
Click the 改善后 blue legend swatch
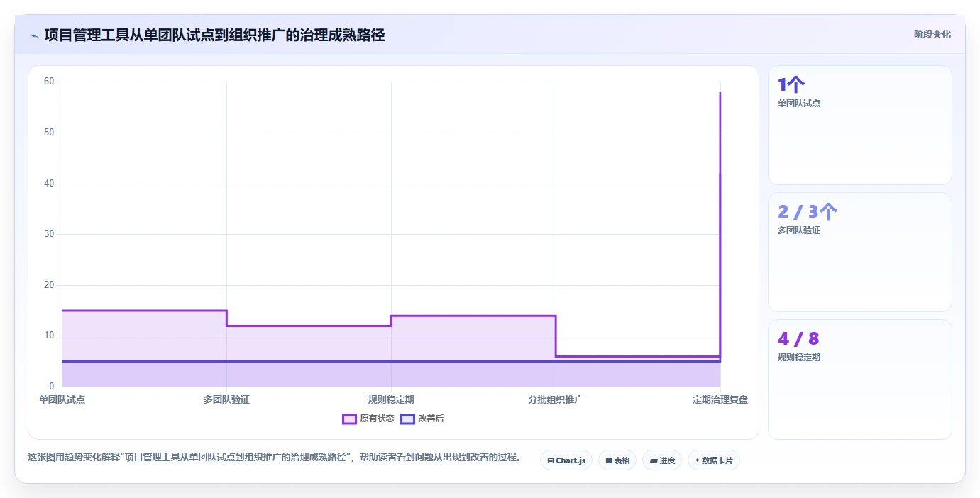pyautogui.click(x=407, y=419)
